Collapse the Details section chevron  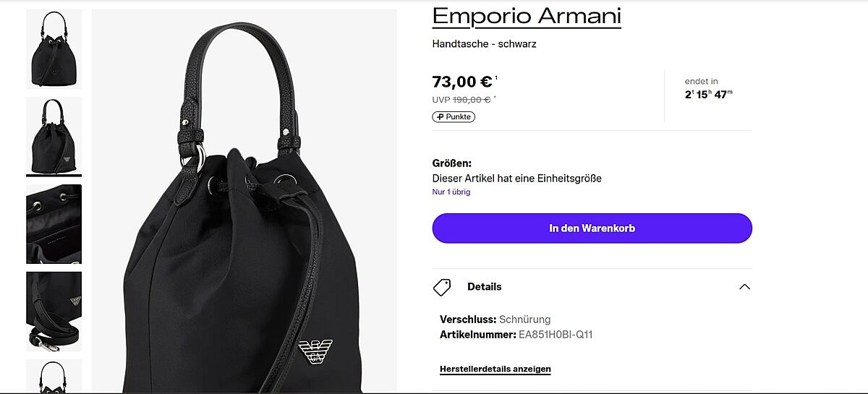click(744, 287)
